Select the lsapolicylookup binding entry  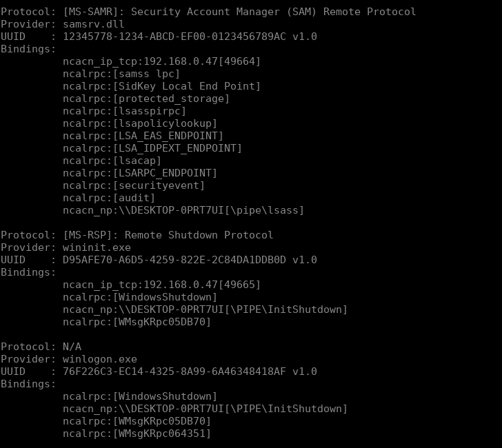[139, 123]
